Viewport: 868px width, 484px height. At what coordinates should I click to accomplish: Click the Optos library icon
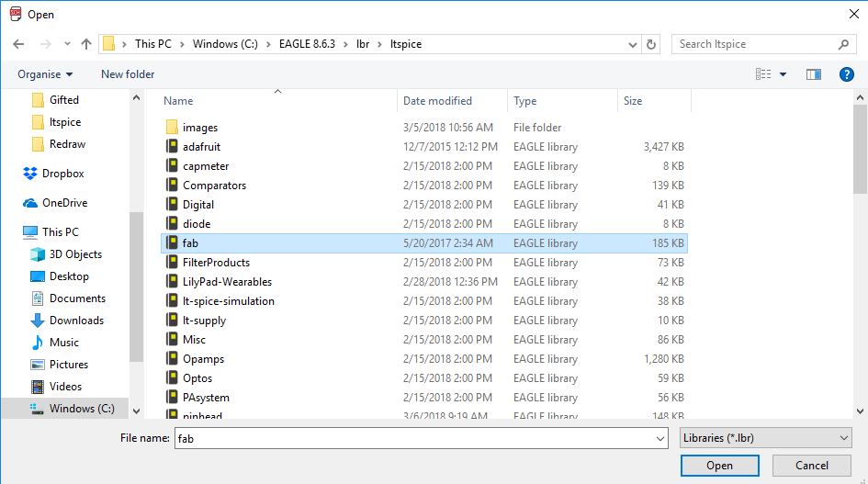pos(172,378)
